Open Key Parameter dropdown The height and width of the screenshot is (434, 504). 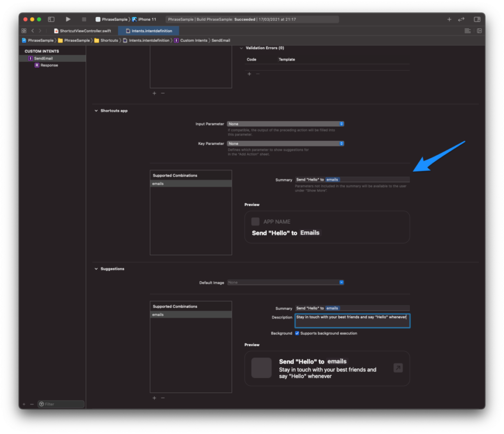click(x=285, y=143)
